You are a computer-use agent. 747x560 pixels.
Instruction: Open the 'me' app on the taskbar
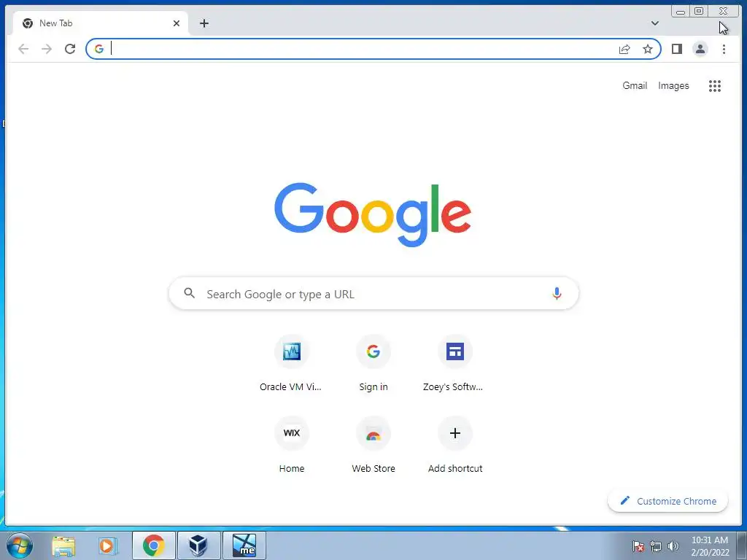pyautogui.click(x=244, y=545)
